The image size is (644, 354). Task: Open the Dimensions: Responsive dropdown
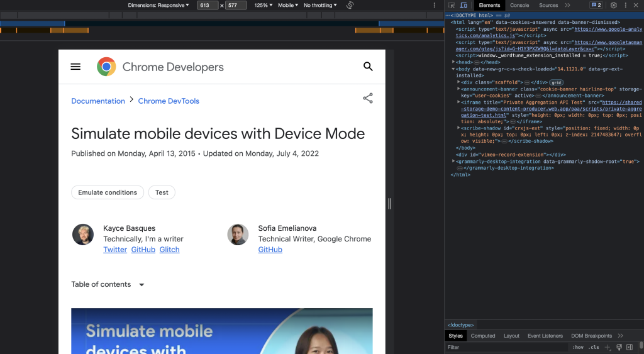(x=158, y=5)
